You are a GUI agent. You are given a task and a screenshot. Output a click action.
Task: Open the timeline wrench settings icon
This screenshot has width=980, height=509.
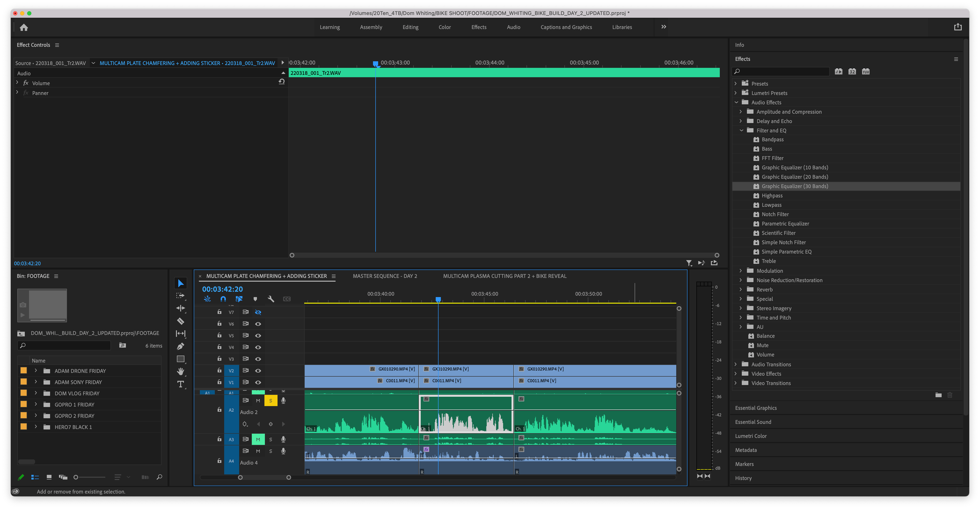click(x=271, y=299)
